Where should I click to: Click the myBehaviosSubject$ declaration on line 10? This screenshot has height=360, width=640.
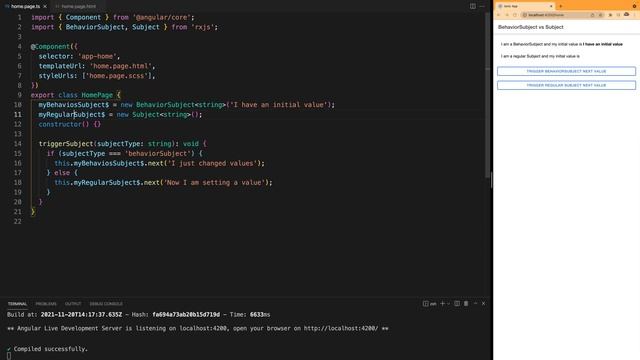74,104
